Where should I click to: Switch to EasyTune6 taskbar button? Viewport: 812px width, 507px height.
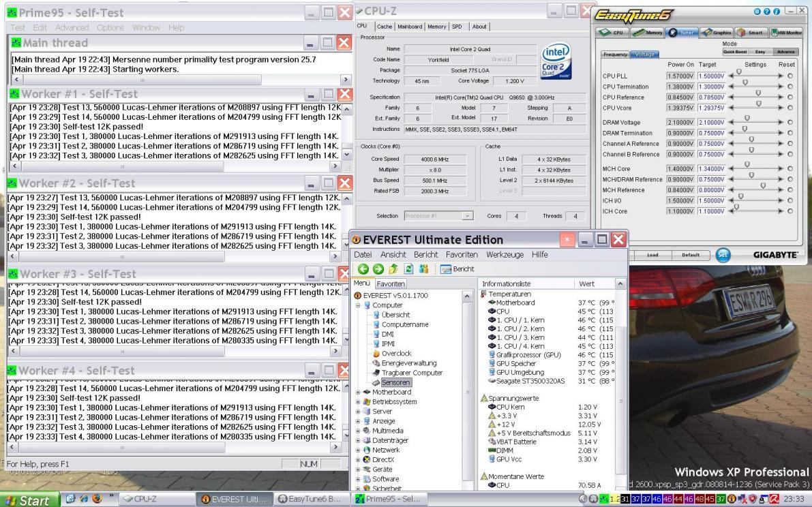click(x=310, y=500)
